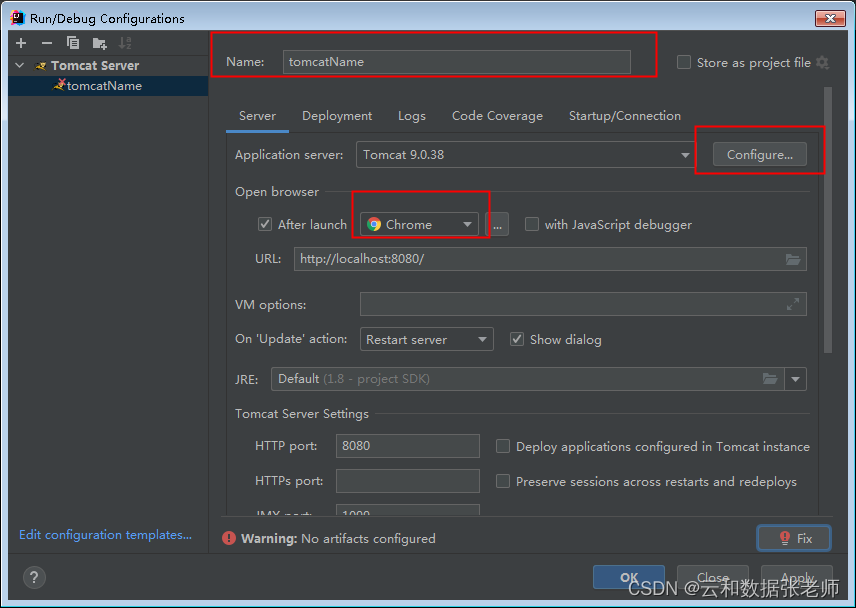Create new folder with folder-plus icon
856x608 pixels.
[x=99, y=43]
